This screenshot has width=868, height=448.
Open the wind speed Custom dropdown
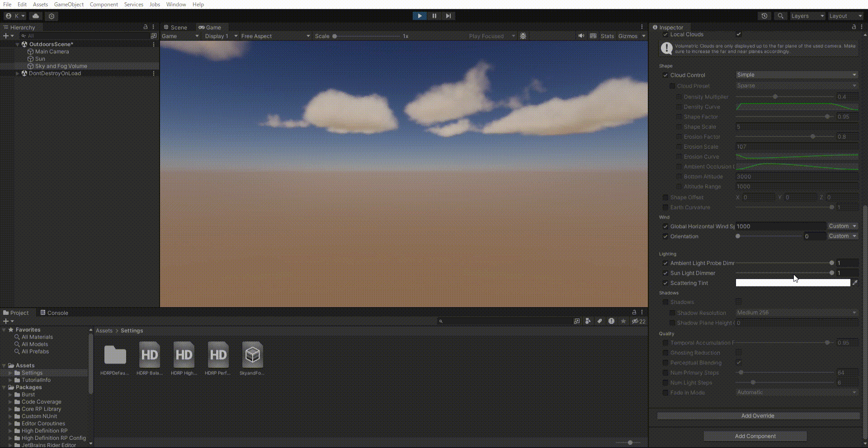click(x=843, y=226)
